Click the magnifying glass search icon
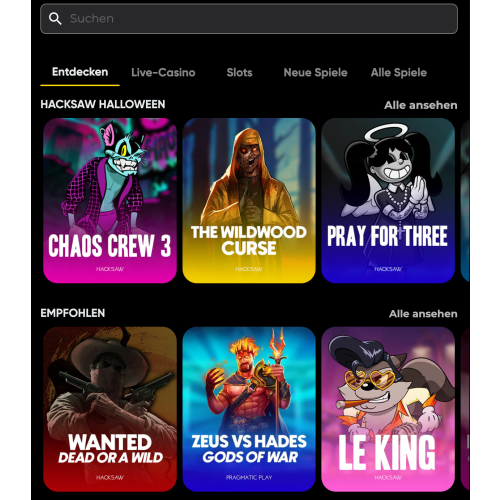The image size is (500, 500). [55, 19]
